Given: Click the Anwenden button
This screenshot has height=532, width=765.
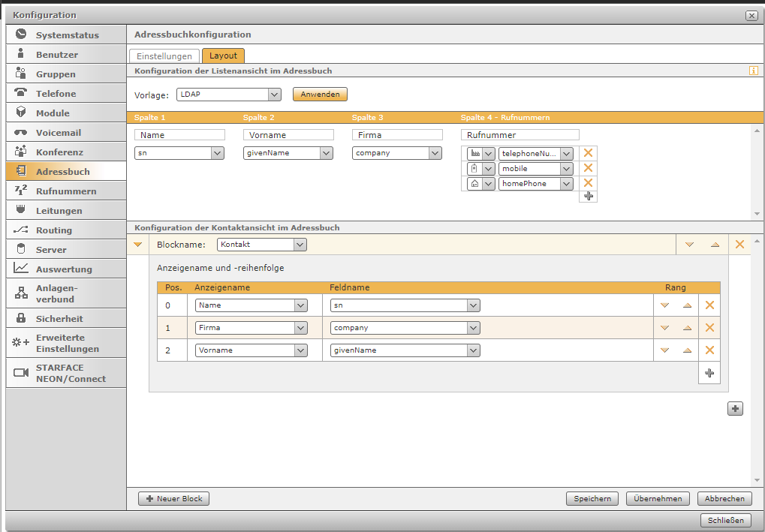Looking at the screenshot, I should [320, 95].
